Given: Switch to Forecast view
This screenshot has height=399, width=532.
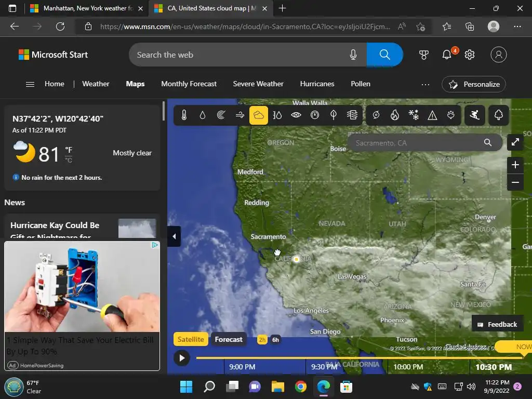Looking at the screenshot, I should tap(229, 339).
